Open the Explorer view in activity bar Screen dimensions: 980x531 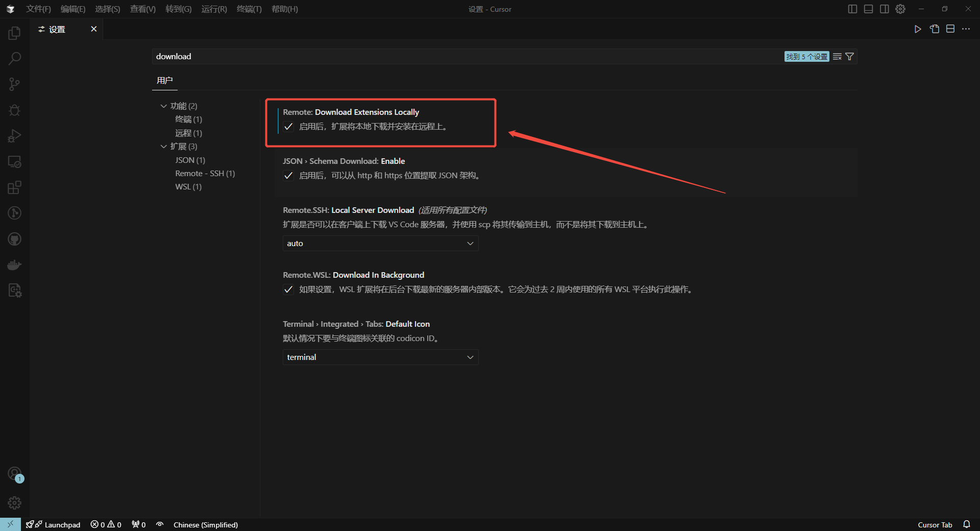pyautogui.click(x=14, y=33)
